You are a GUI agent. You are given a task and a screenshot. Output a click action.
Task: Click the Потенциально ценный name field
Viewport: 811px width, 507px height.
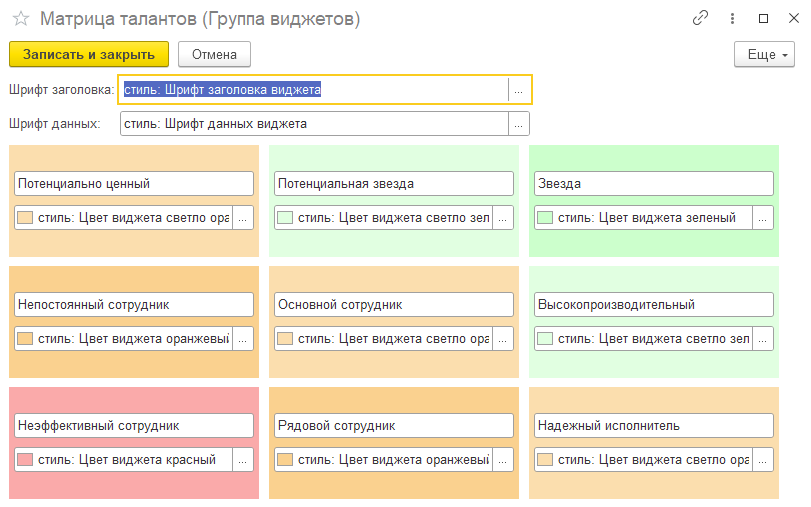[x=134, y=184]
